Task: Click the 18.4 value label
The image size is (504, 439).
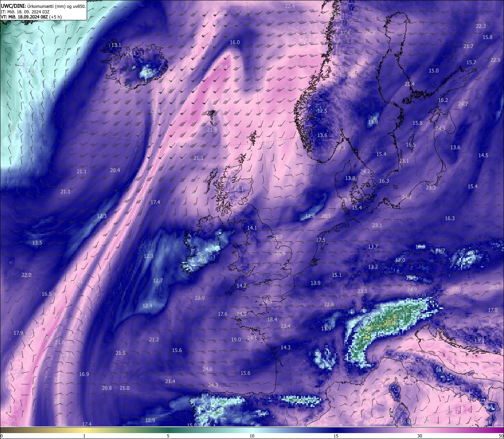Action: [272, 320]
